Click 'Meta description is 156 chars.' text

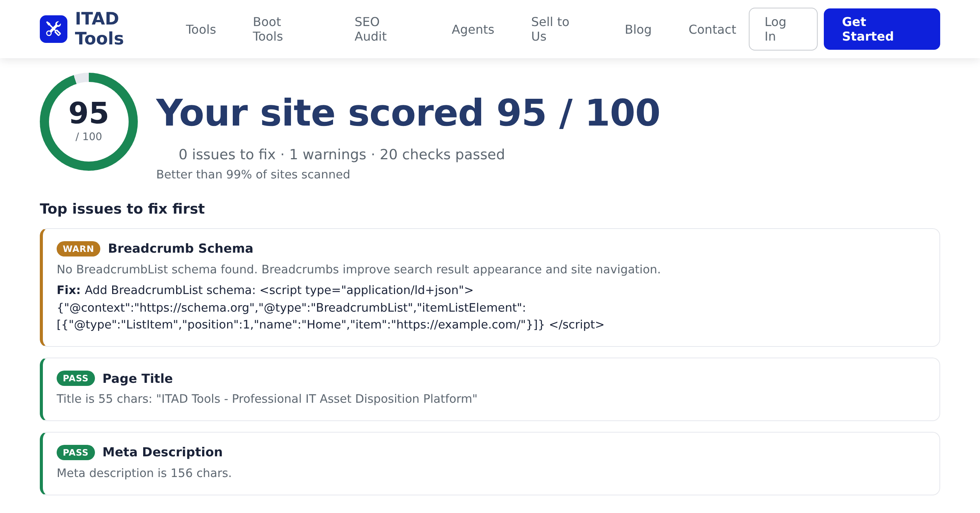point(144,473)
